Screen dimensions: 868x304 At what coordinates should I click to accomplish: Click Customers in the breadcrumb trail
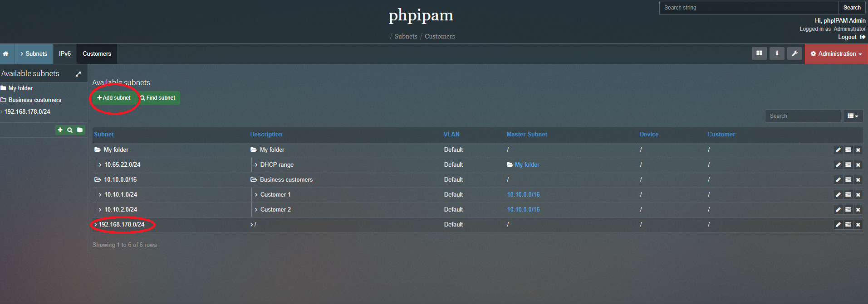click(440, 37)
